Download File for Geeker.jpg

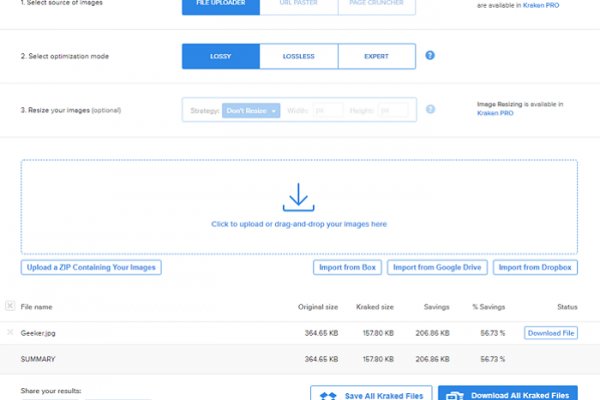click(551, 332)
